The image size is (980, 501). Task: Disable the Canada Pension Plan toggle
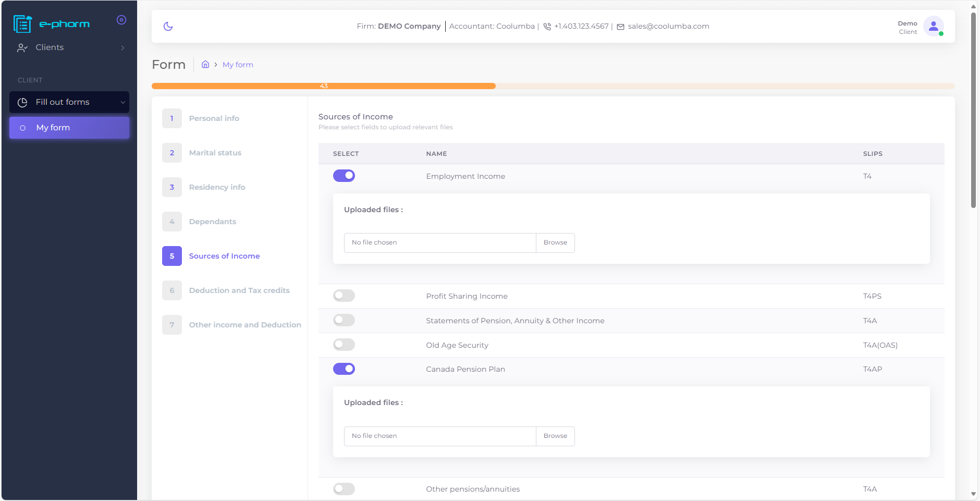coord(344,369)
